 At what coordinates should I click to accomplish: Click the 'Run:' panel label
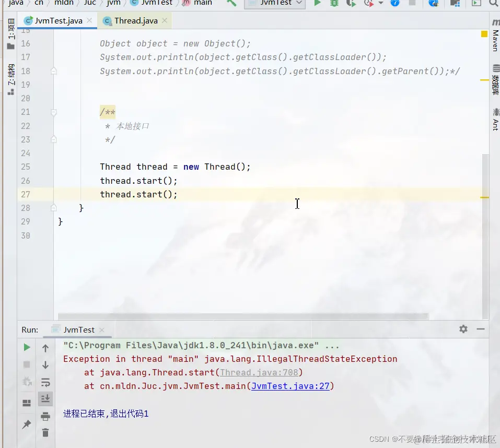tap(30, 330)
